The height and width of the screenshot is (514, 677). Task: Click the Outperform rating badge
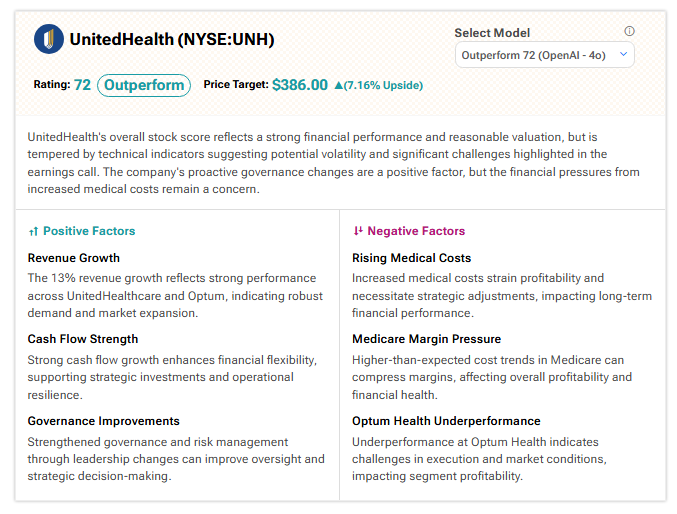click(144, 85)
